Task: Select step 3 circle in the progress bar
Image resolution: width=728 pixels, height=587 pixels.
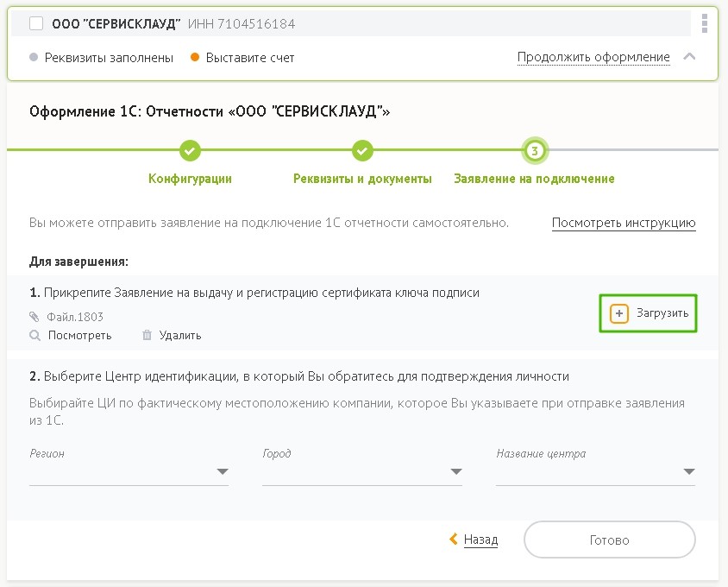Action: pos(535,150)
